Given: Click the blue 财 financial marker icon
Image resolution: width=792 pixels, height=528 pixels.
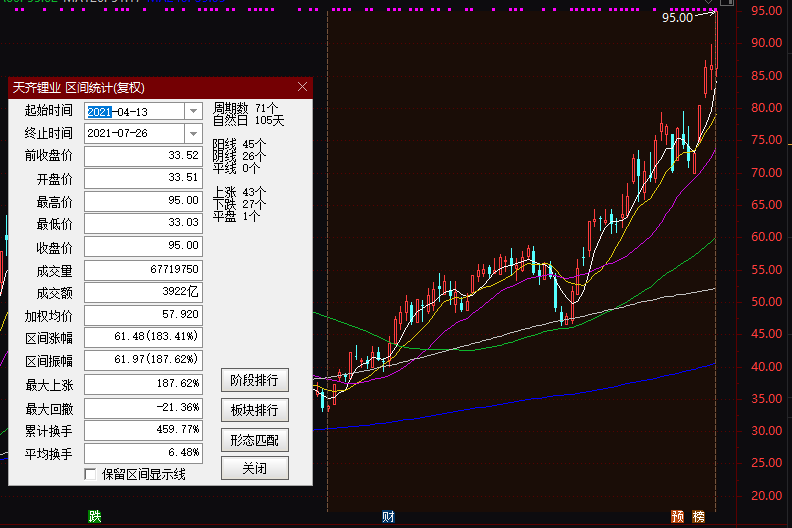Looking at the screenshot, I should pos(388,517).
